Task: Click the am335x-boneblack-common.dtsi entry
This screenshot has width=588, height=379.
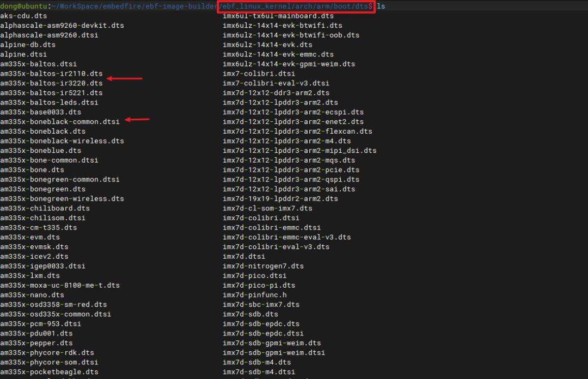Action: 60,122
